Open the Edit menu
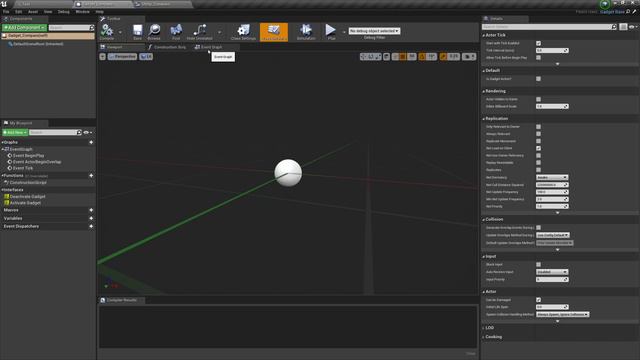This screenshot has width=640, height=360. tap(19, 12)
